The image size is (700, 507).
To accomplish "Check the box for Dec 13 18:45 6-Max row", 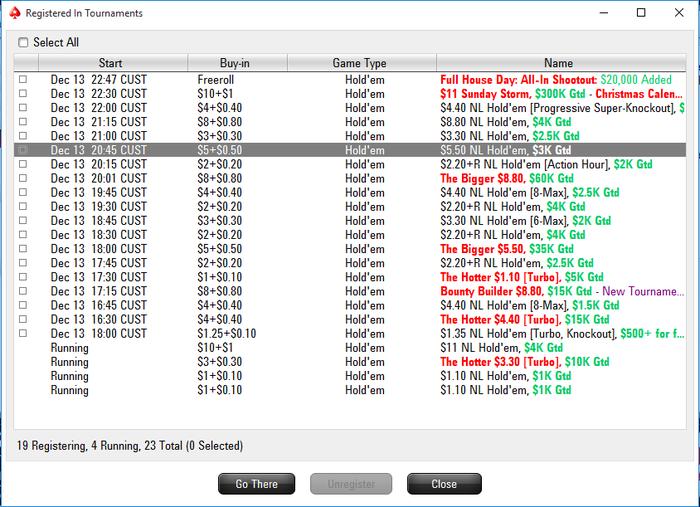I will (x=23, y=220).
